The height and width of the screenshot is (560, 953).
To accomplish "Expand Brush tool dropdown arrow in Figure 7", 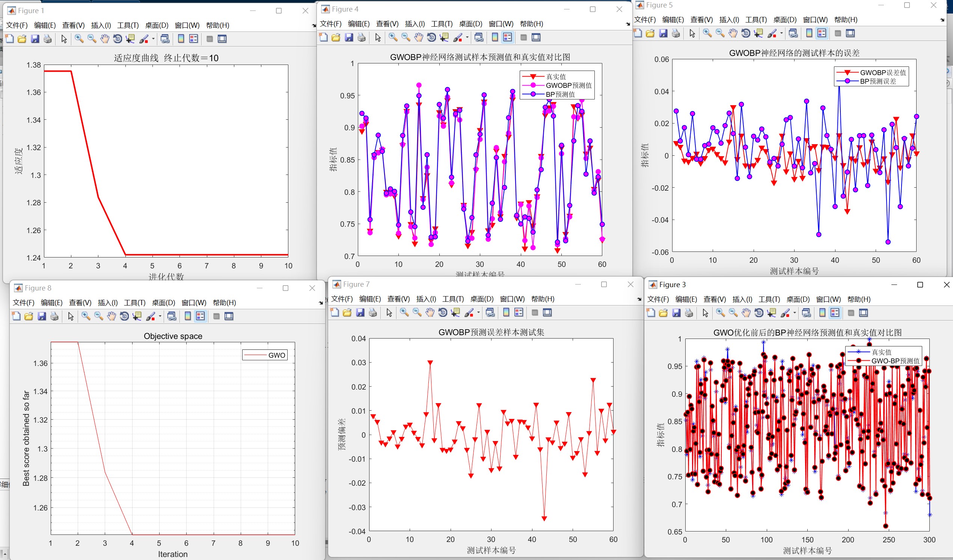I will pyautogui.click(x=478, y=312).
